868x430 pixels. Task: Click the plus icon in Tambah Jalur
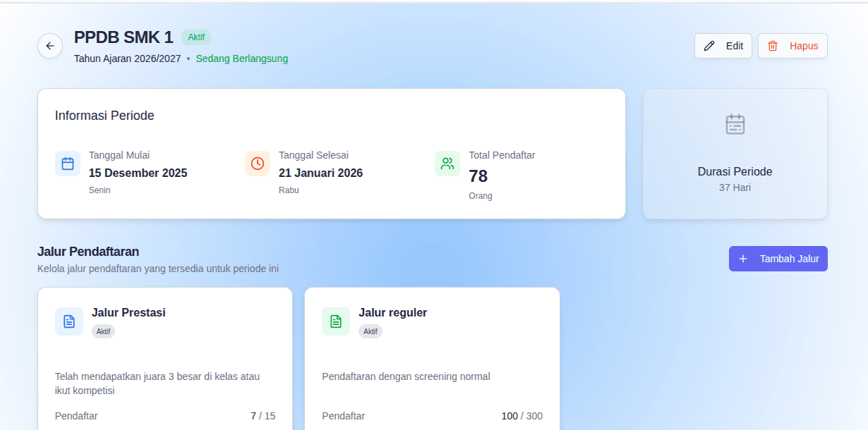pyautogui.click(x=742, y=259)
